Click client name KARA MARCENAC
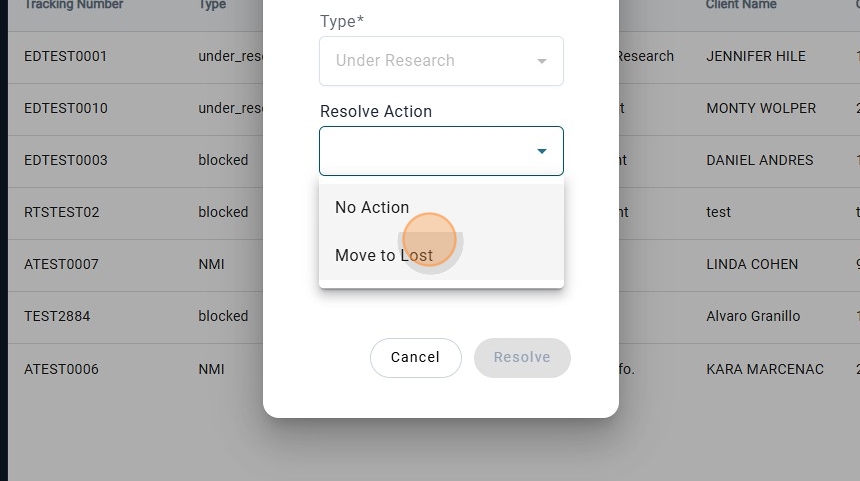The image size is (860, 481). 764,370
